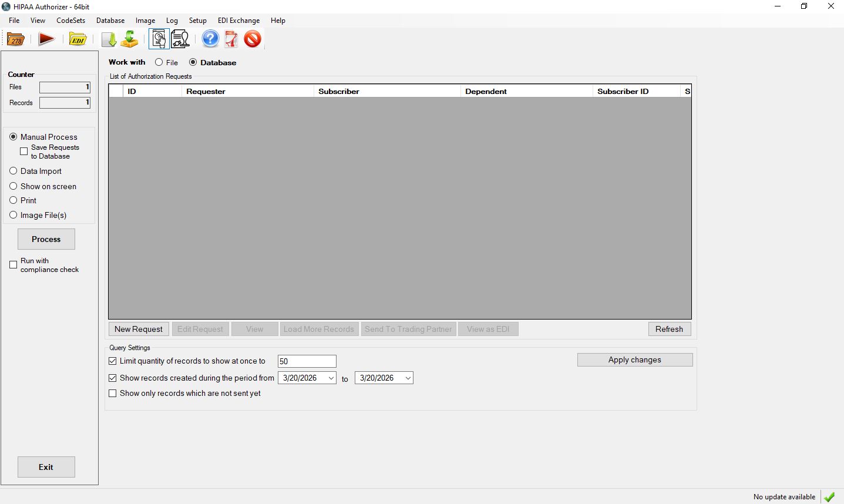Sort by the Subscriber column header
Image resolution: width=844 pixels, height=504 pixels.
(x=388, y=91)
